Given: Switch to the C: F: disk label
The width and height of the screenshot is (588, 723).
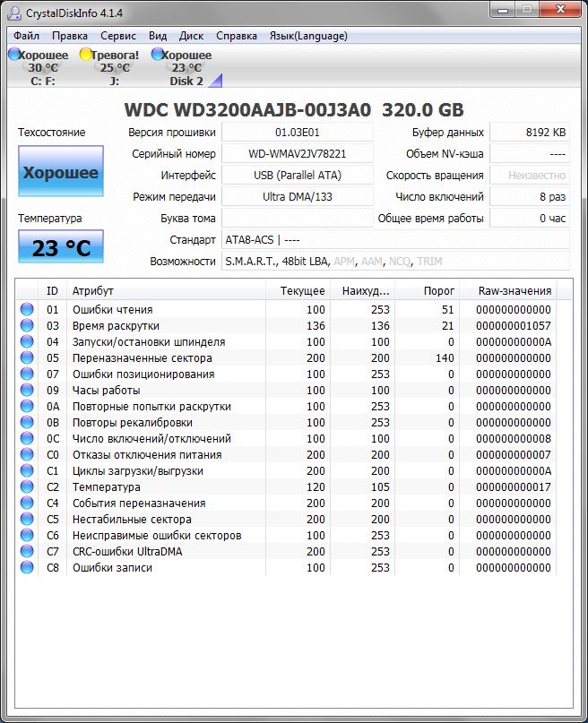Looking at the screenshot, I should [x=43, y=82].
